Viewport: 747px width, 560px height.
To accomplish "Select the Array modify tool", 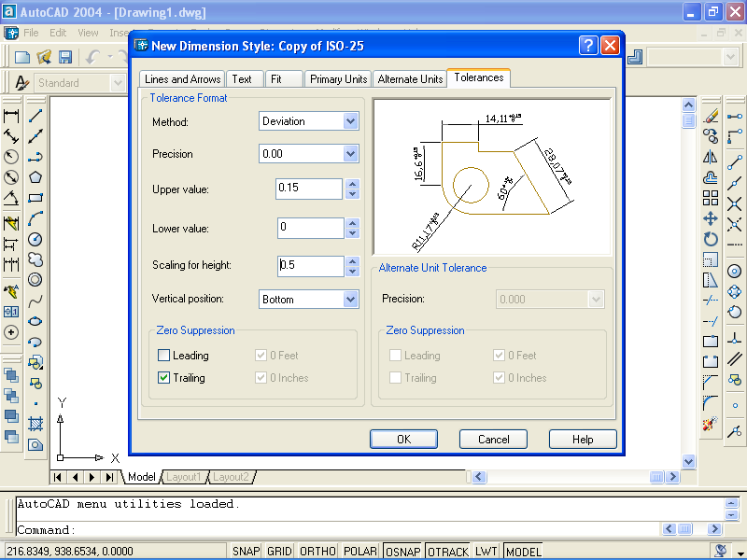I will click(711, 198).
